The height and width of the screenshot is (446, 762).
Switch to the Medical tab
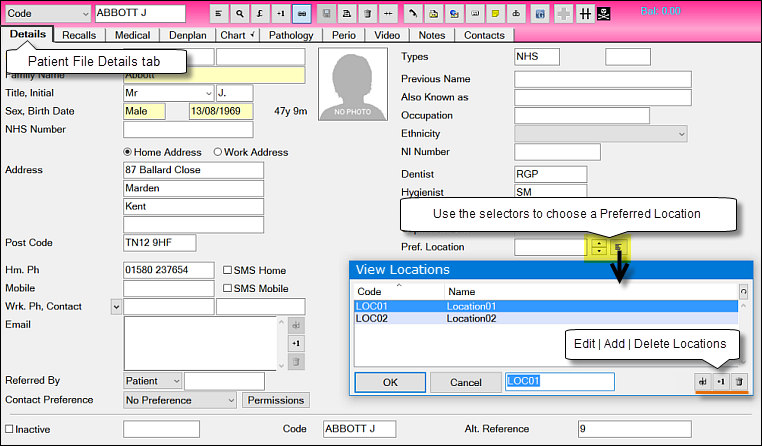132,35
